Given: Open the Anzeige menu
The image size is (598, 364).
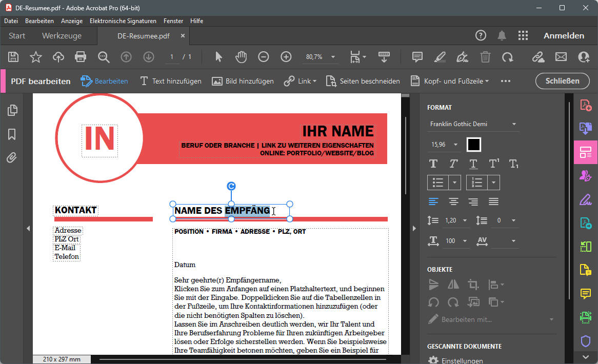Looking at the screenshot, I should pos(71,21).
